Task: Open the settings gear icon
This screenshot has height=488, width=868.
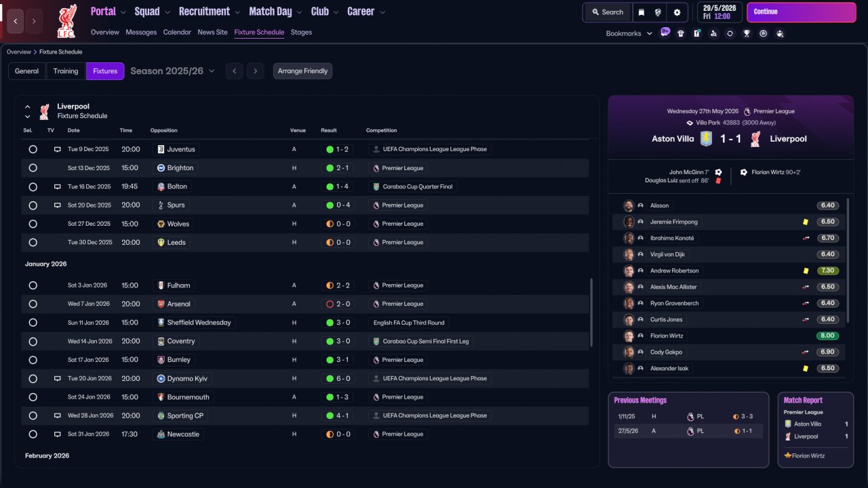Action: (x=677, y=12)
